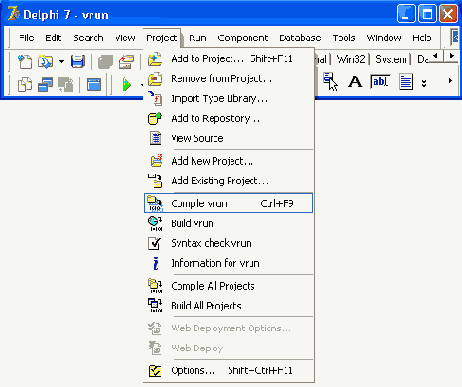Click the green Run arrow button
The width and height of the screenshot is (462, 387).
point(127,84)
